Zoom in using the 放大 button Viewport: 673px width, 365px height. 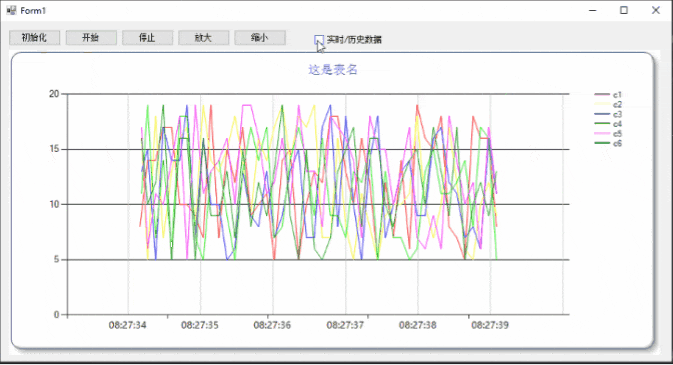pyautogui.click(x=203, y=38)
